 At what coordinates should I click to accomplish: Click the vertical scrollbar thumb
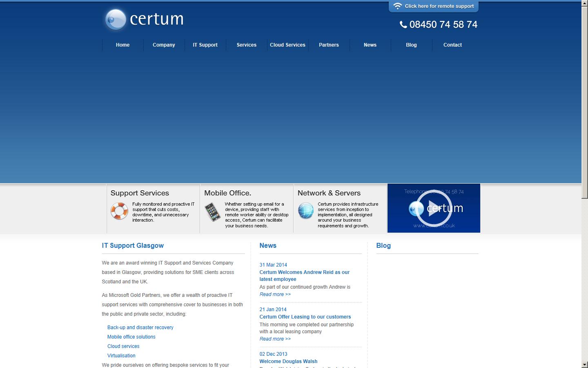coord(585,103)
